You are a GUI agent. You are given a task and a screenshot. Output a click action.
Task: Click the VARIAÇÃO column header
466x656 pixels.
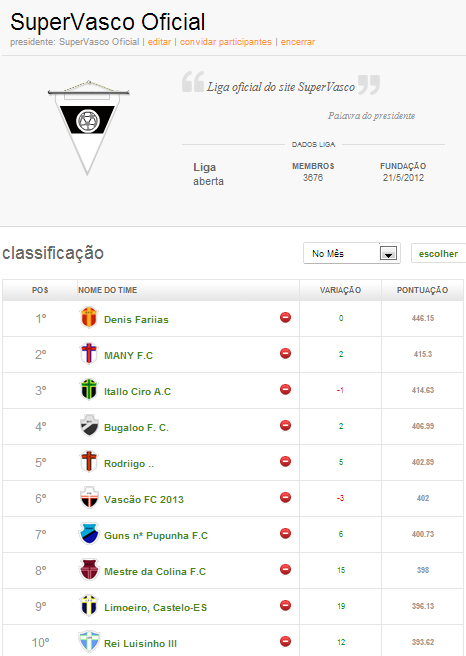[x=340, y=290]
